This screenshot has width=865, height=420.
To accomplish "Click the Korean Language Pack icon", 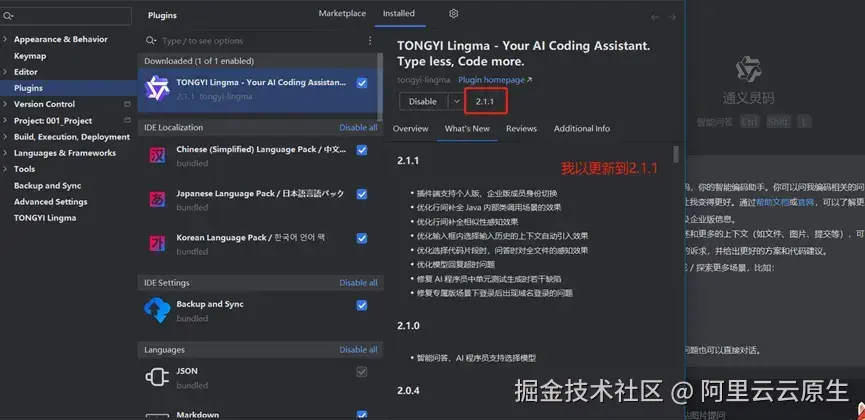I will click(x=157, y=243).
